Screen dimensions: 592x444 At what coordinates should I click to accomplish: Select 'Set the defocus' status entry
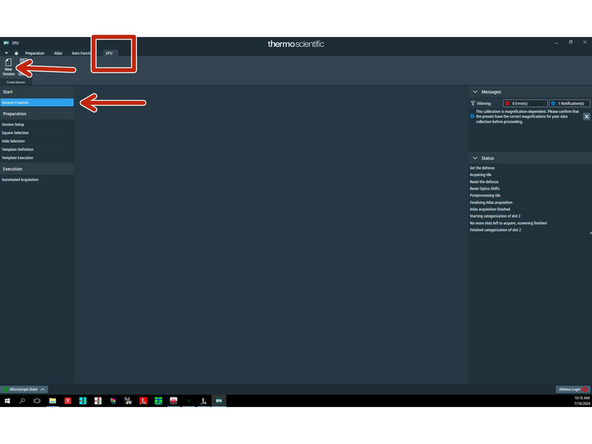(x=482, y=168)
